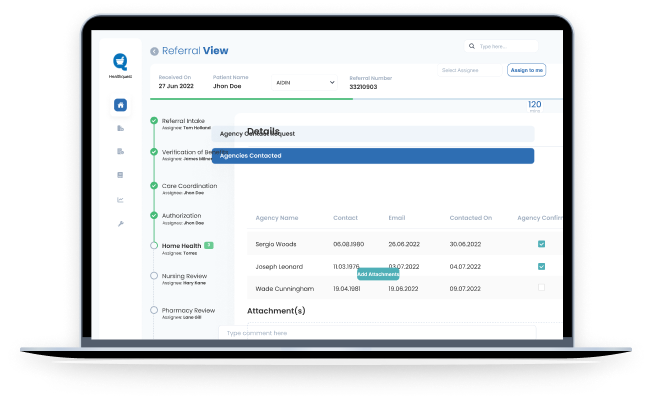Click the home icon in the sidebar
The width and height of the screenshot is (652, 400).
click(x=120, y=105)
